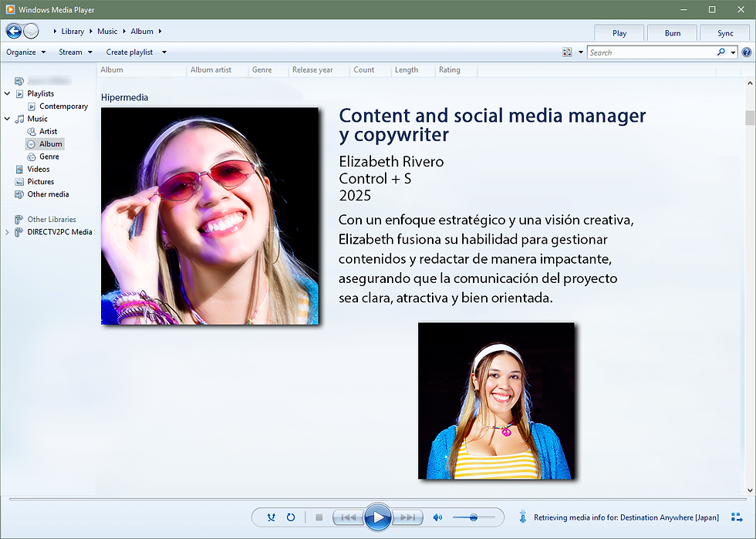Sort by Count column header
Viewport: 756px width, 539px height.
point(370,70)
